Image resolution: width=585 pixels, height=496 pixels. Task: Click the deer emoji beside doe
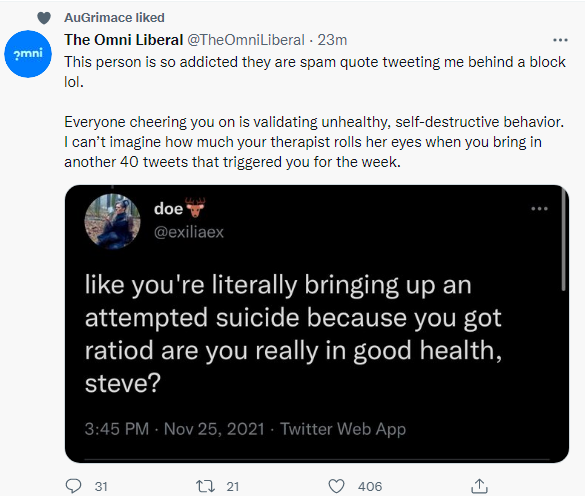pyautogui.click(x=195, y=207)
